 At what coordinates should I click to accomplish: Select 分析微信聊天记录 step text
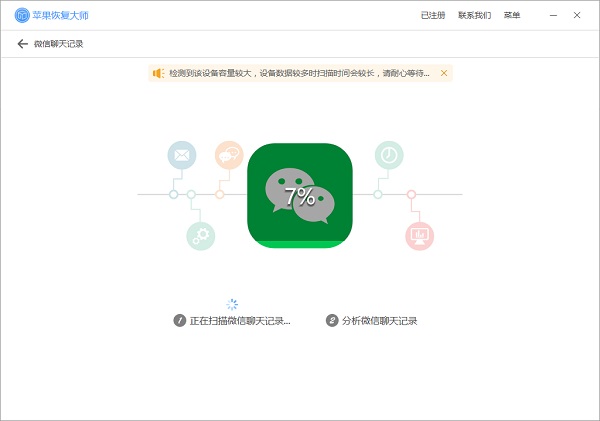tap(379, 321)
